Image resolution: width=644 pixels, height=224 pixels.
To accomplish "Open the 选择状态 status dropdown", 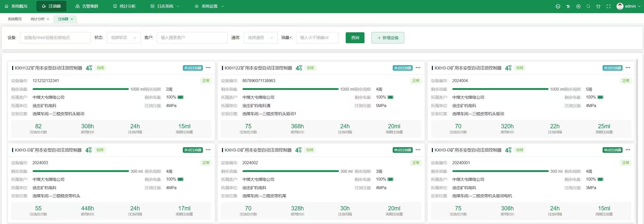I will coord(124,38).
